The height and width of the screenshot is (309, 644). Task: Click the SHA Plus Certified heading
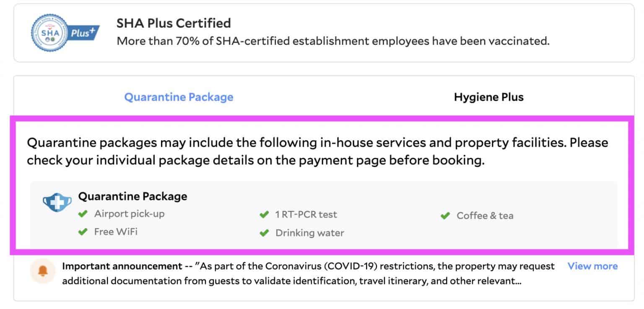coord(174,23)
